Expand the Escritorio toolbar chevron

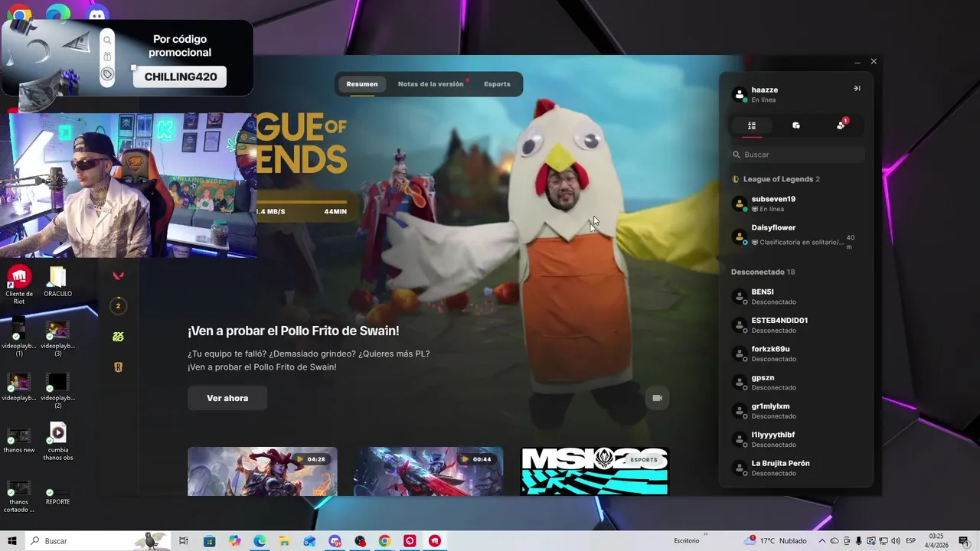pyautogui.click(x=705, y=535)
